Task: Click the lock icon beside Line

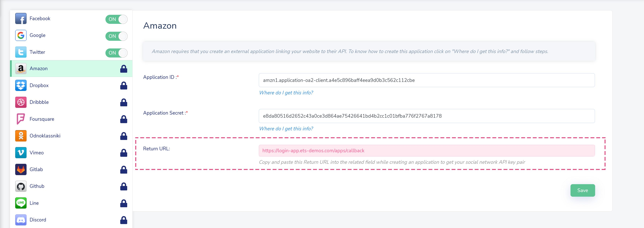Action: [124, 203]
